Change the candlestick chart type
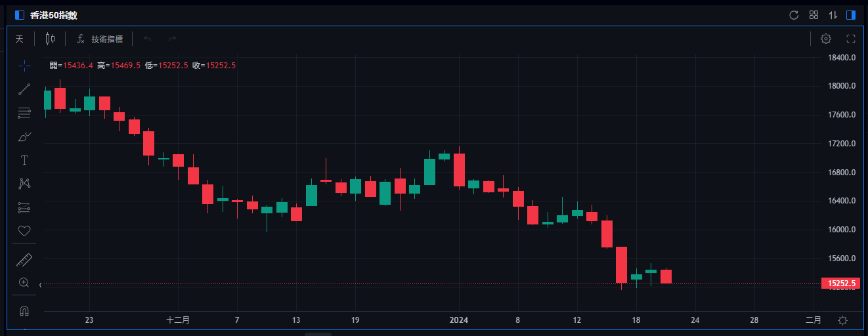Image resolution: width=868 pixels, height=336 pixels. click(x=51, y=39)
